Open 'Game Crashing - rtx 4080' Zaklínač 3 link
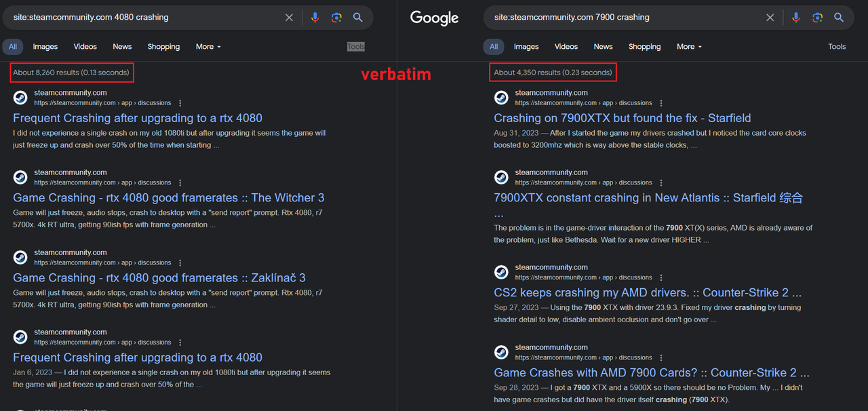Image resolution: width=868 pixels, height=411 pixels. tap(159, 278)
